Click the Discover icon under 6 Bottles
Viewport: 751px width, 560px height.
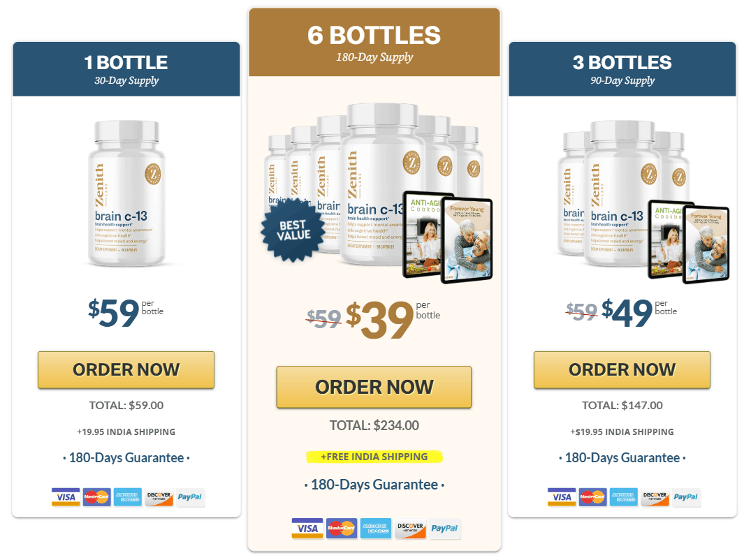[x=410, y=529]
